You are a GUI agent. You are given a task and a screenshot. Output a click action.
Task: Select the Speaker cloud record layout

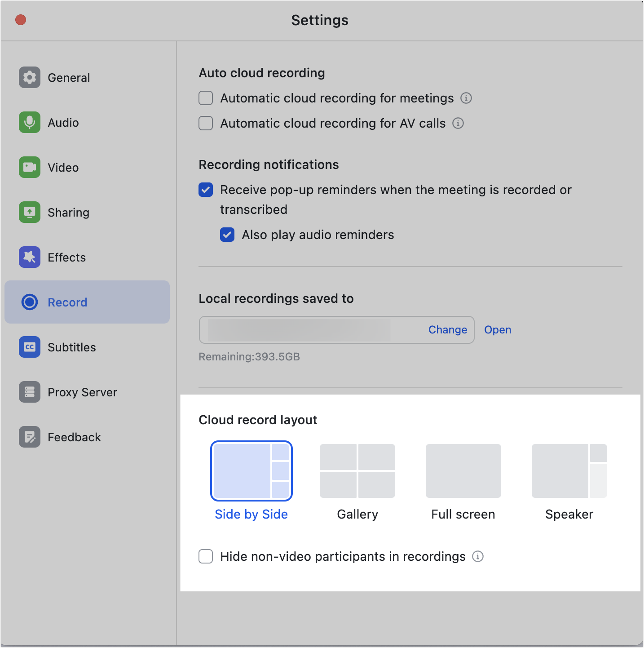[569, 471]
